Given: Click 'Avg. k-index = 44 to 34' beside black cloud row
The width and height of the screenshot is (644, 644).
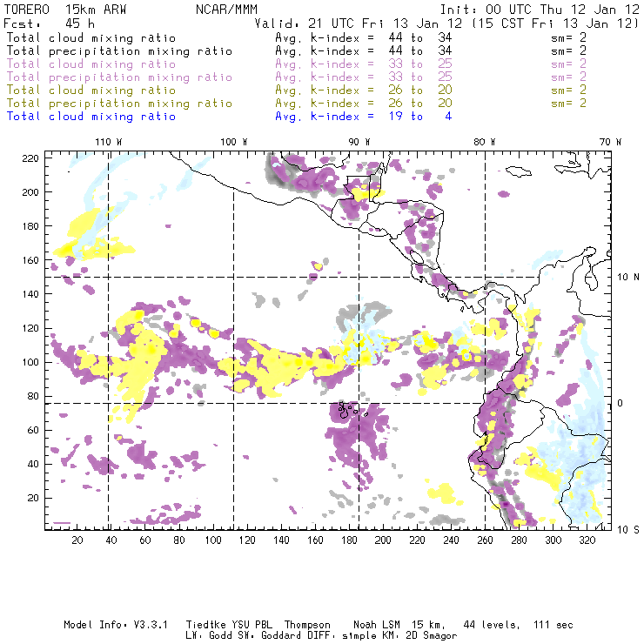Looking at the screenshot, I should pyautogui.click(x=364, y=38).
